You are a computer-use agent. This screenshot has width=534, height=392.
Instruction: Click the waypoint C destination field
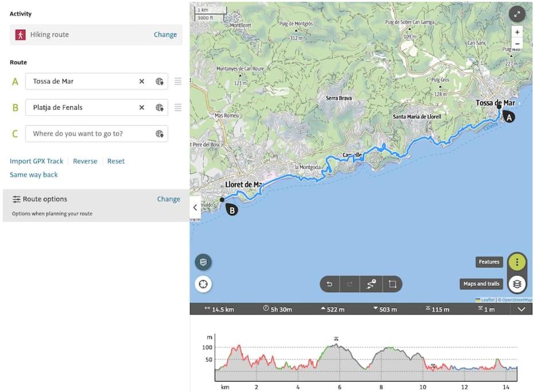(96, 134)
